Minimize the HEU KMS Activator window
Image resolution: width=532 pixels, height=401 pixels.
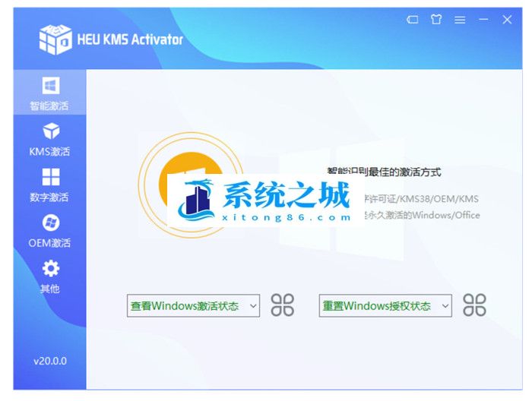tap(483, 20)
